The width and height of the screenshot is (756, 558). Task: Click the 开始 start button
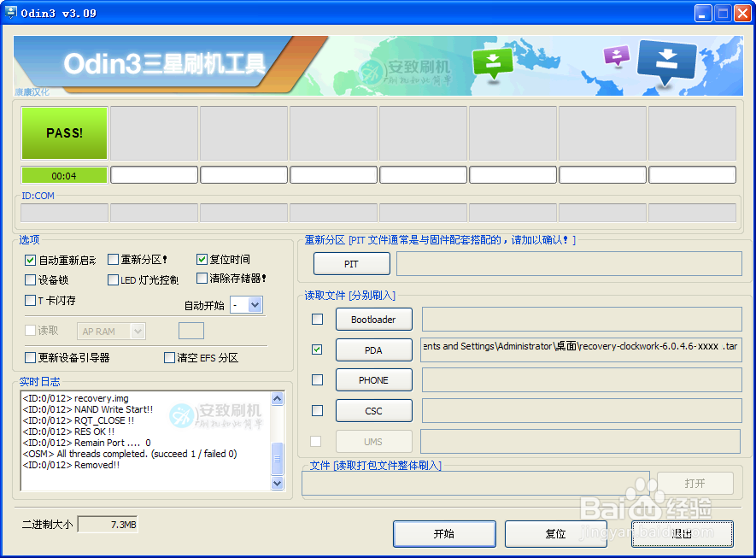(444, 534)
